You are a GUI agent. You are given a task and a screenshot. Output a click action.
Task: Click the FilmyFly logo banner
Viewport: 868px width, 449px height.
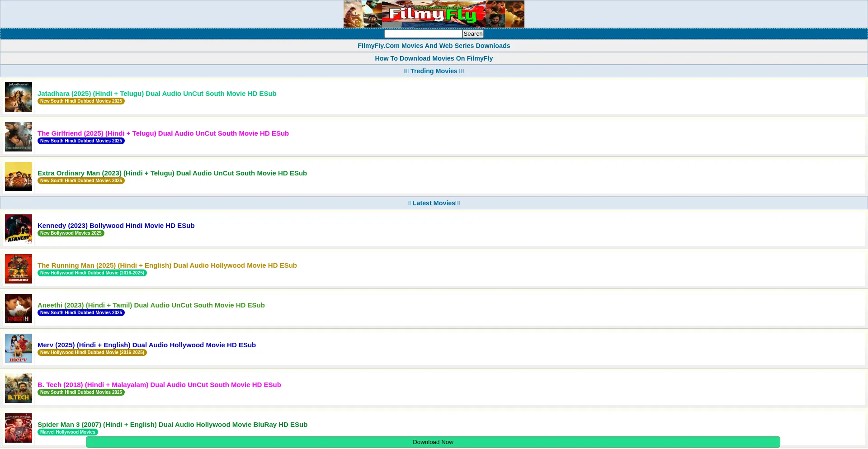pos(434,14)
